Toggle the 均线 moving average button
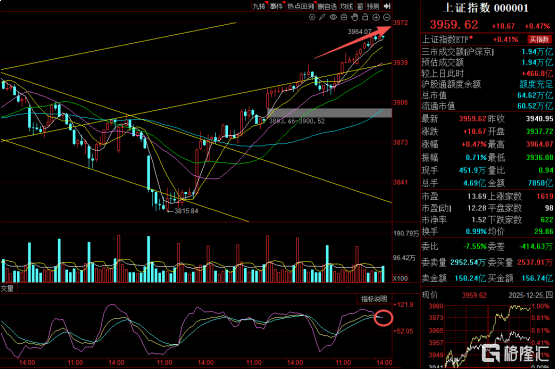The height and width of the screenshot is (370, 556). point(346,6)
